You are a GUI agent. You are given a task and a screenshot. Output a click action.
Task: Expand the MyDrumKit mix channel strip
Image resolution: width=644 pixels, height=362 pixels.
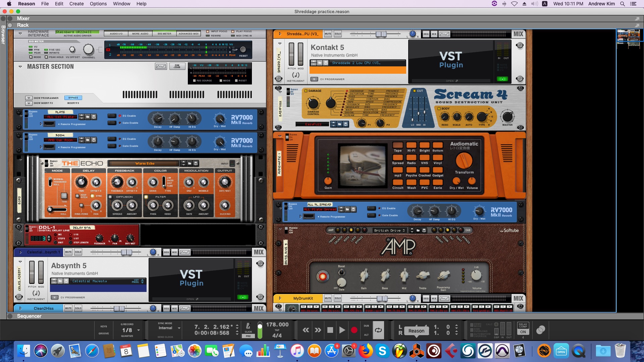click(280, 298)
